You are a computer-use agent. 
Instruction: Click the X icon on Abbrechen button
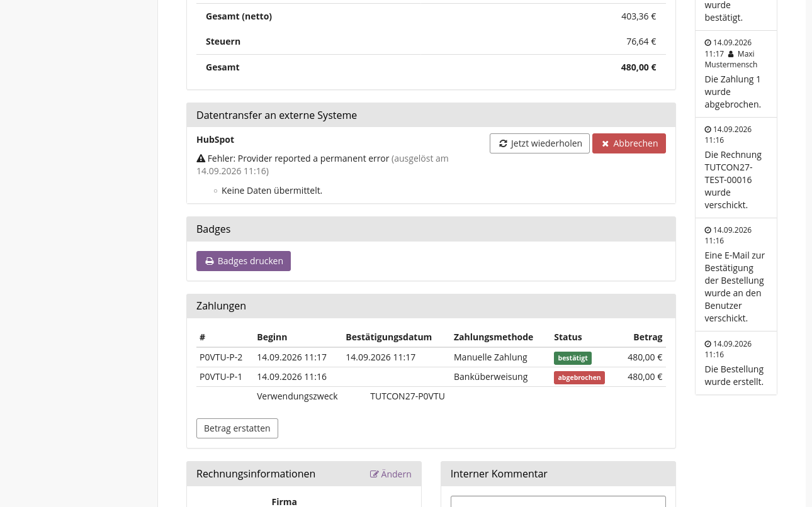pos(606,143)
